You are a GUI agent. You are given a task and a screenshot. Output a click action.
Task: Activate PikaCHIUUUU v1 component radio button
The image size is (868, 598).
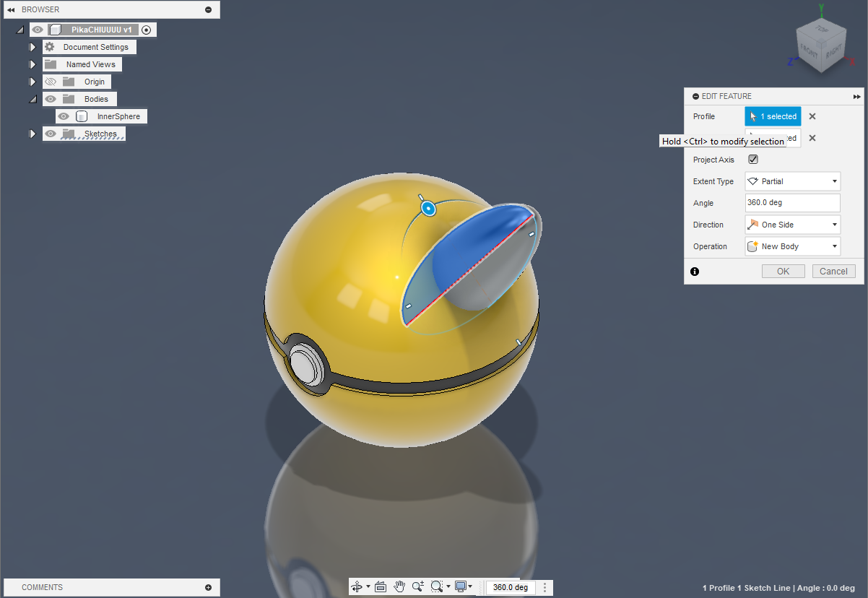pyautogui.click(x=147, y=30)
